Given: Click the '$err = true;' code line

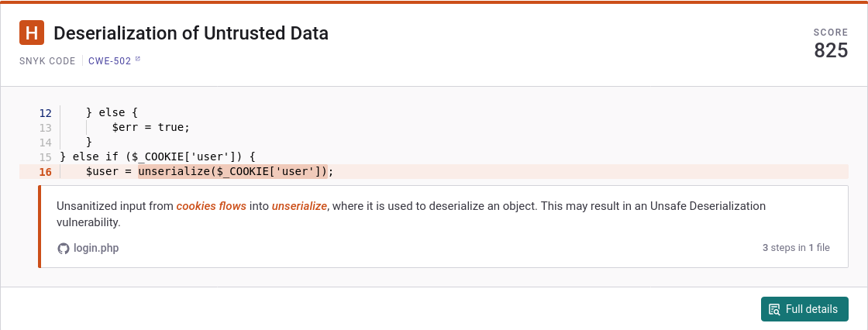Looking at the screenshot, I should coord(150,127).
